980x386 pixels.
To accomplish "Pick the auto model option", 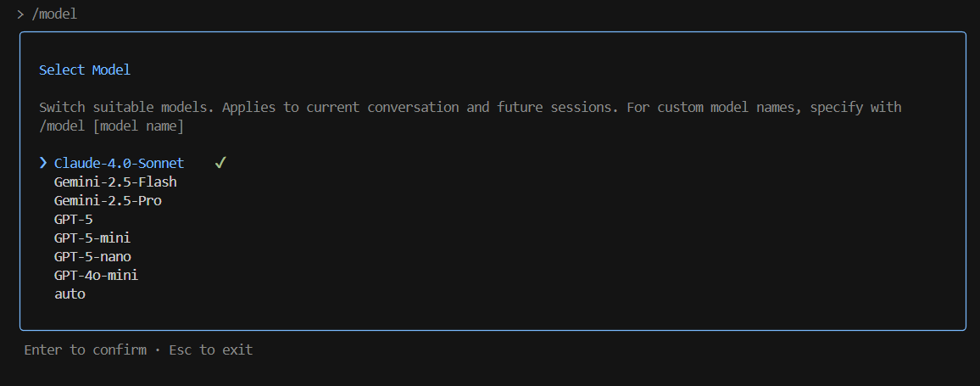I will coord(70,294).
